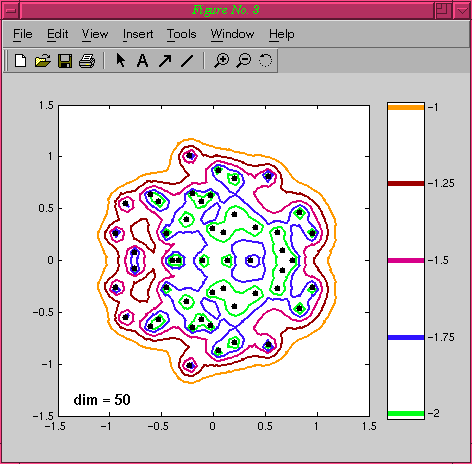
Task: Select the insert line tool
Action: 187,61
